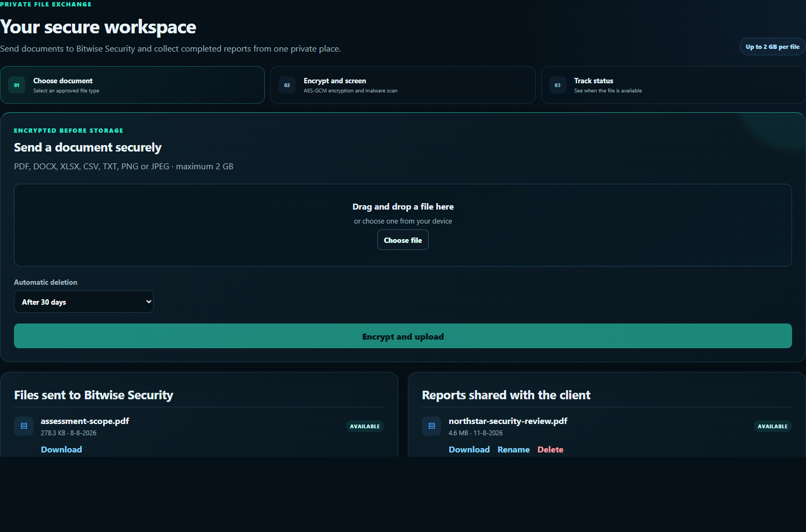Click the AVAILABLE status of northstar-security-review.pdf
This screenshot has height=532, width=806.
pyautogui.click(x=773, y=426)
